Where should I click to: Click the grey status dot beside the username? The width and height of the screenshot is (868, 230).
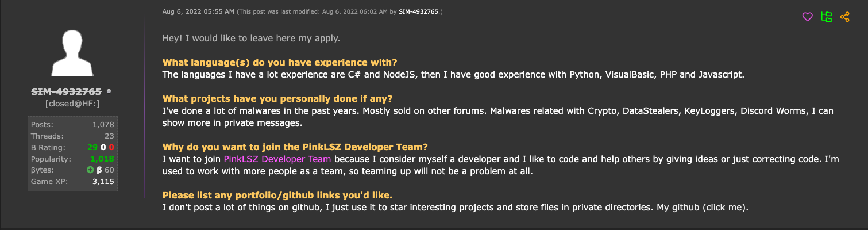pos(109,91)
